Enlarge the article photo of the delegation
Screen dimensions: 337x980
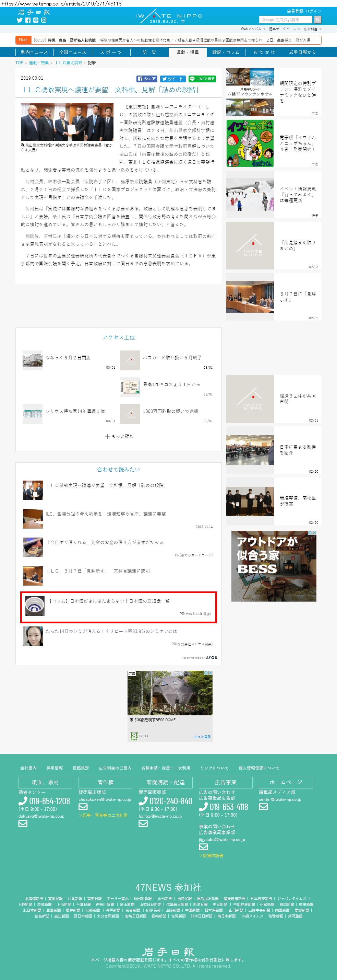pos(67,122)
